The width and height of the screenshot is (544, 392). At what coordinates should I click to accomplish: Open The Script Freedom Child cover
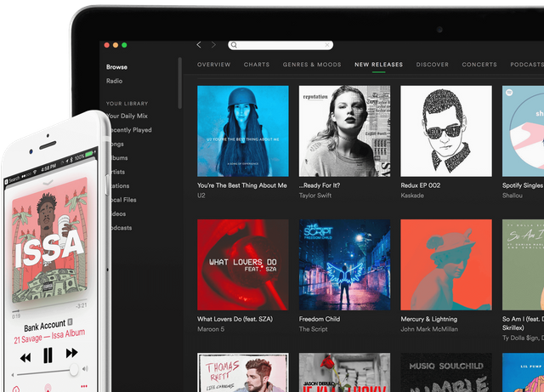click(344, 264)
